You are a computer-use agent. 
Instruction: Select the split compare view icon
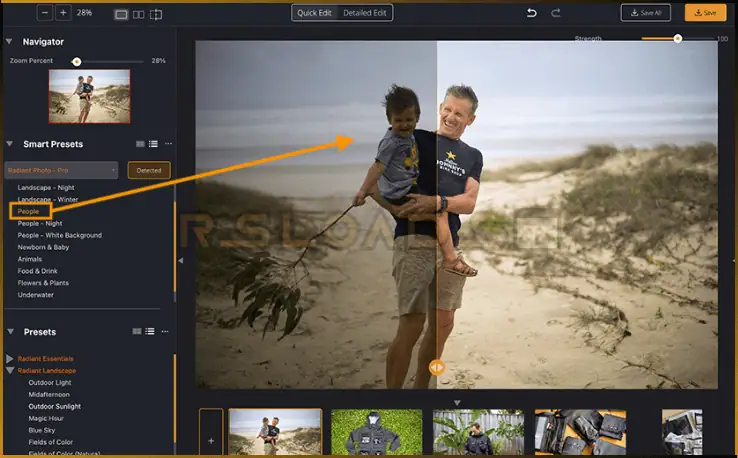tap(156, 15)
